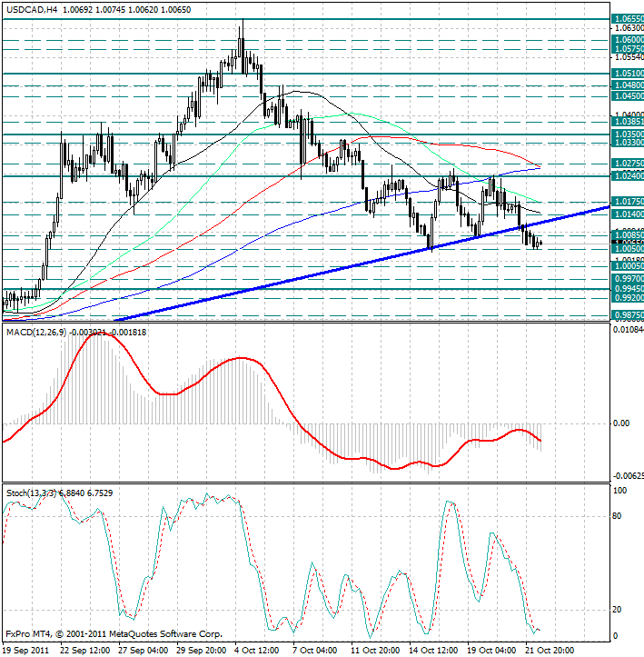Click the 21 Oct 20:00 time label
This screenshot has height=657, width=644.
[550, 651]
